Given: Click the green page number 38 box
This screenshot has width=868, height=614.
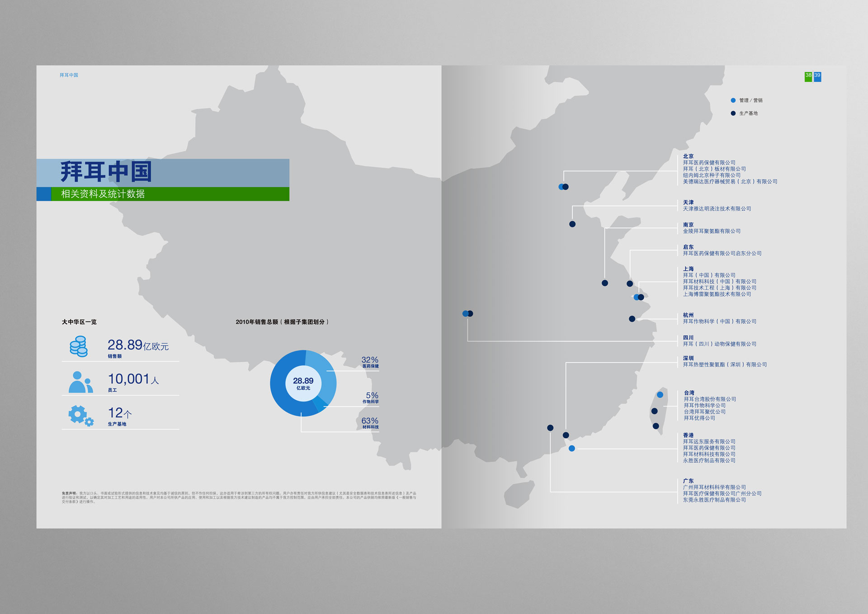Looking at the screenshot, I should point(808,77).
